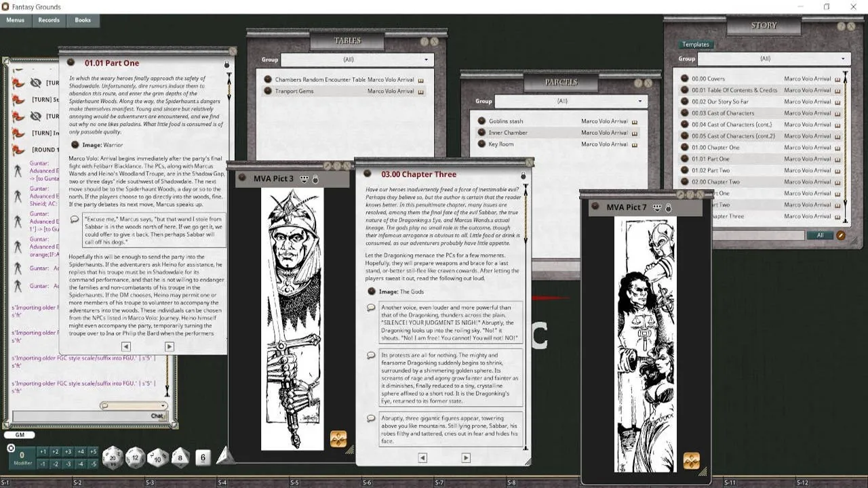
Task: Open the chat speaker mode dropdown
Action: 134,406
